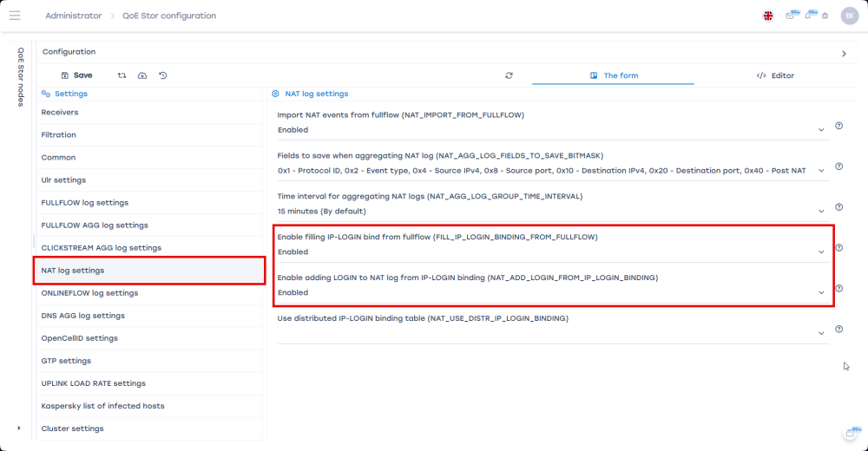Open the notifications bell
The width and height of the screenshot is (868, 451).
tap(808, 16)
